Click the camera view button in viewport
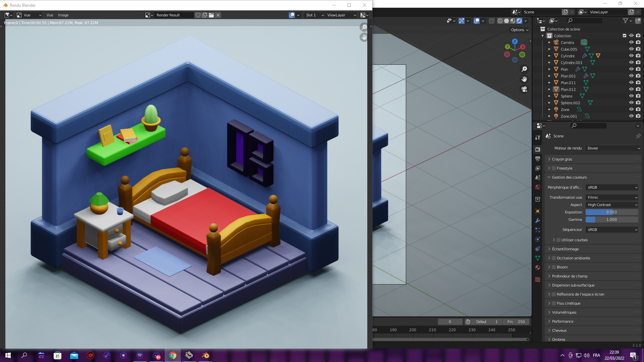The height and width of the screenshot is (362, 644). [x=524, y=89]
